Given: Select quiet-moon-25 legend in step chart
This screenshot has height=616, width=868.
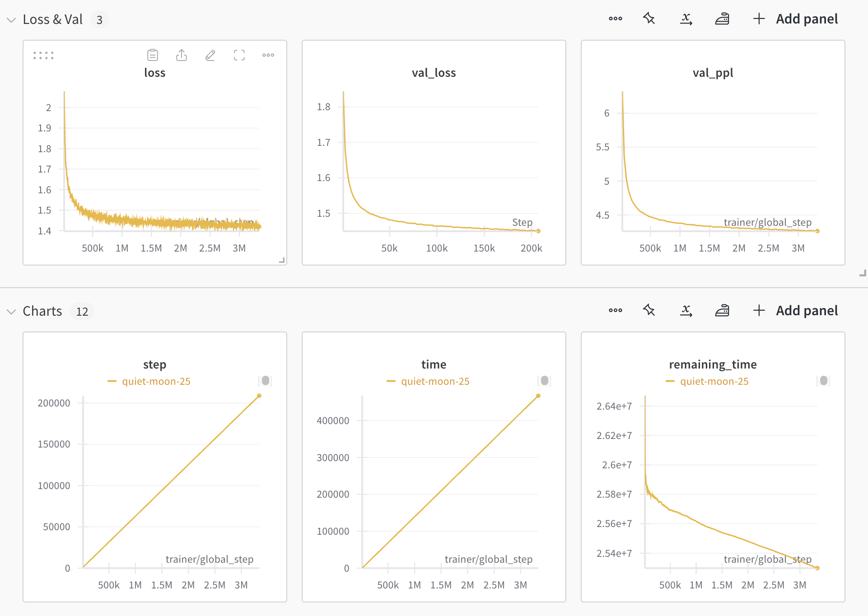Looking at the screenshot, I should pyautogui.click(x=149, y=381).
